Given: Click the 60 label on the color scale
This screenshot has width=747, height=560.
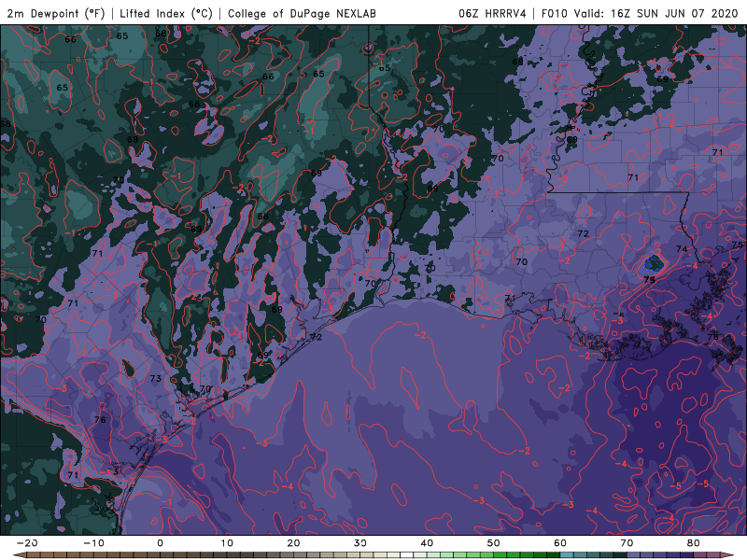Looking at the screenshot, I should tap(560, 543).
